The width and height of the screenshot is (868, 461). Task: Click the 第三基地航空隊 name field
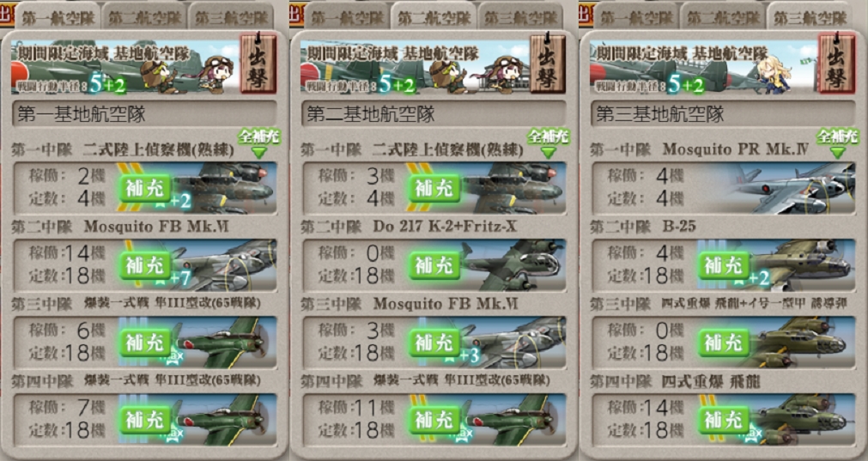(723, 114)
